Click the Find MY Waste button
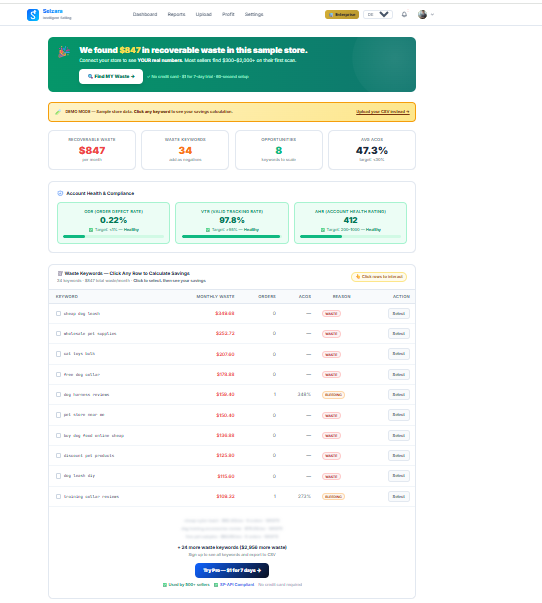 click(x=111, y=77)
